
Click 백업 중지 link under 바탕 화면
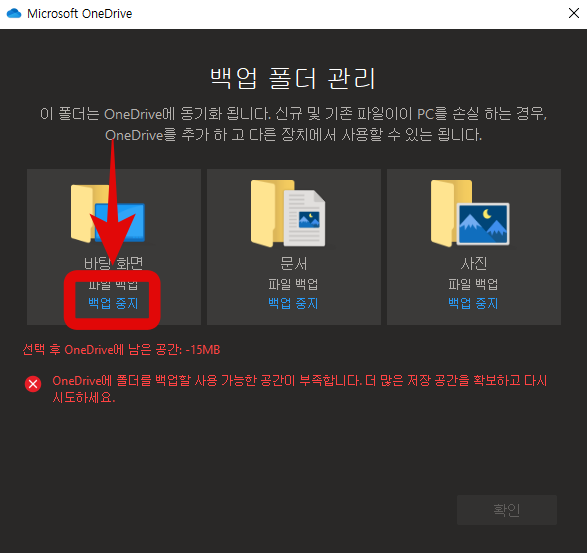click(x=113, y=303)
